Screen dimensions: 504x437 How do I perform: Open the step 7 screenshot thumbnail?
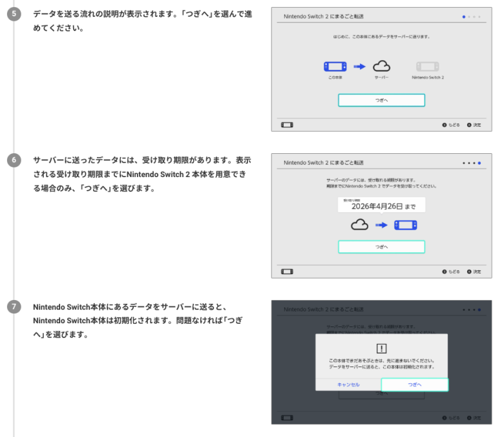(x=381, y=362)
